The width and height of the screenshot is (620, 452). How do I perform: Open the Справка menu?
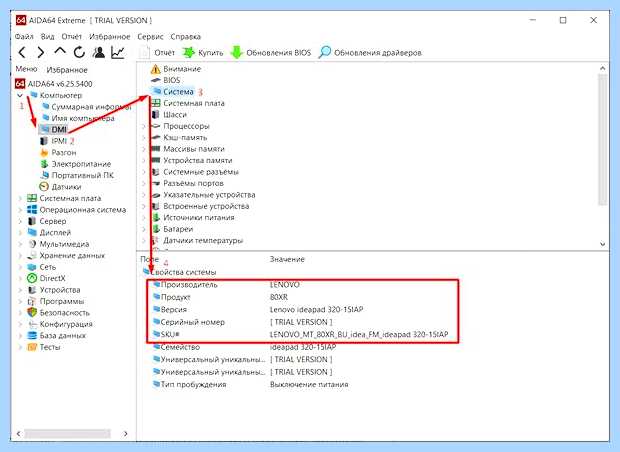click(186, 36)
